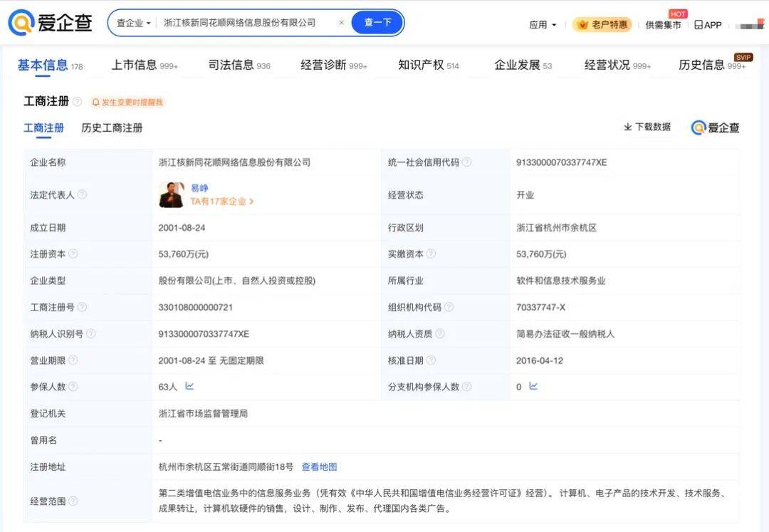Open the trend chart icon next to 参保人数
Screen dimensions: 769x532
[x=188, y=387]
